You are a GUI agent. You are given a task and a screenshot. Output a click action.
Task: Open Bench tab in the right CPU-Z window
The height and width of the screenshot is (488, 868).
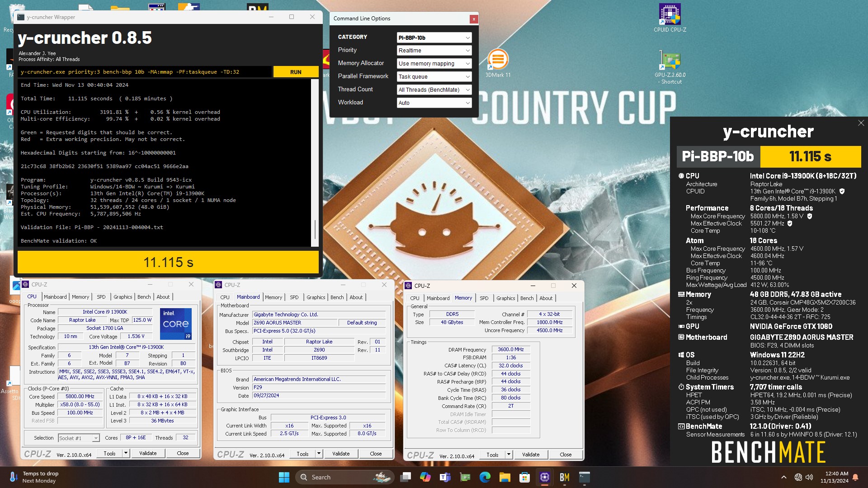click(x=527, y=298)
